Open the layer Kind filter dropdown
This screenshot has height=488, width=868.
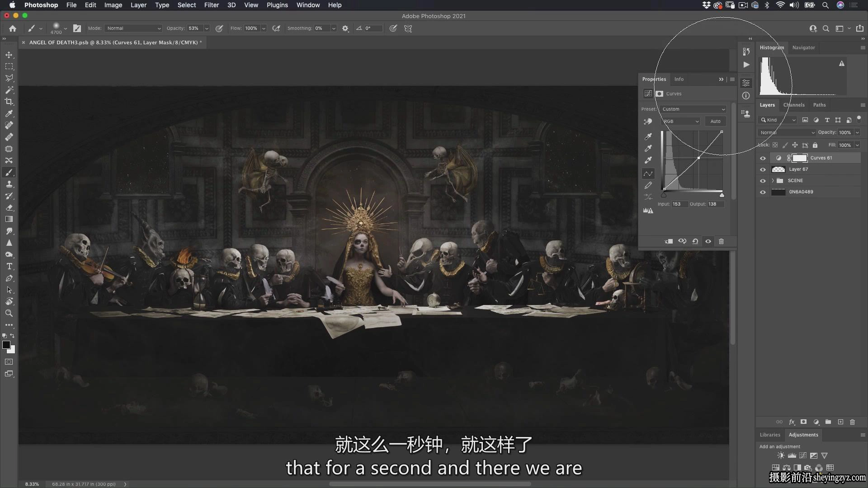tap(778, 120)
